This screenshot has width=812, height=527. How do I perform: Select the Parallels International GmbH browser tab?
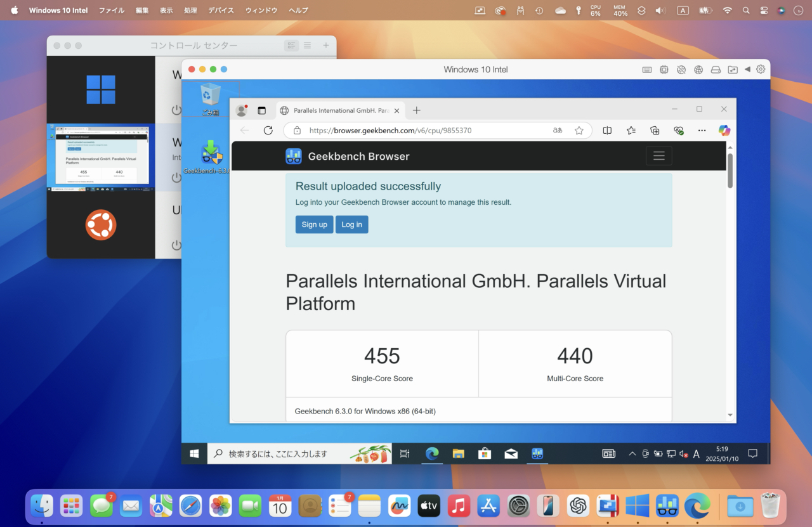340,110
